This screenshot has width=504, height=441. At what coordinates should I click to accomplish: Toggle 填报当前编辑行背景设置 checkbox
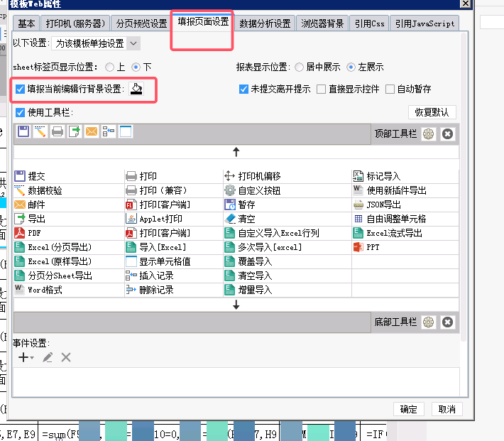(x=20, y=89)
